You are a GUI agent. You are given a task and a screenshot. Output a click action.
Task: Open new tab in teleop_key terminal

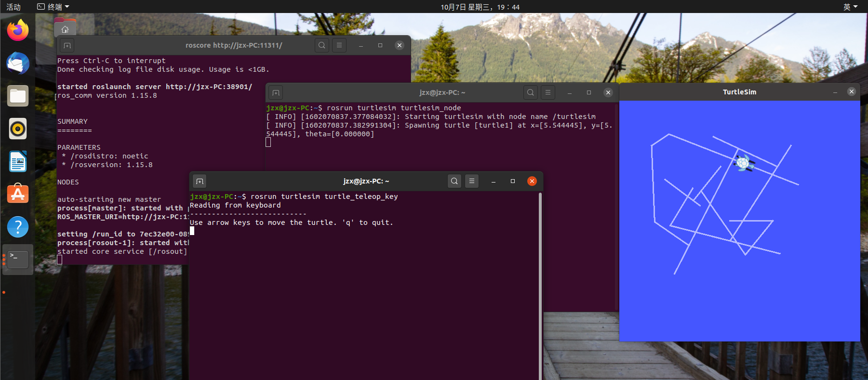tap(200, 181)
